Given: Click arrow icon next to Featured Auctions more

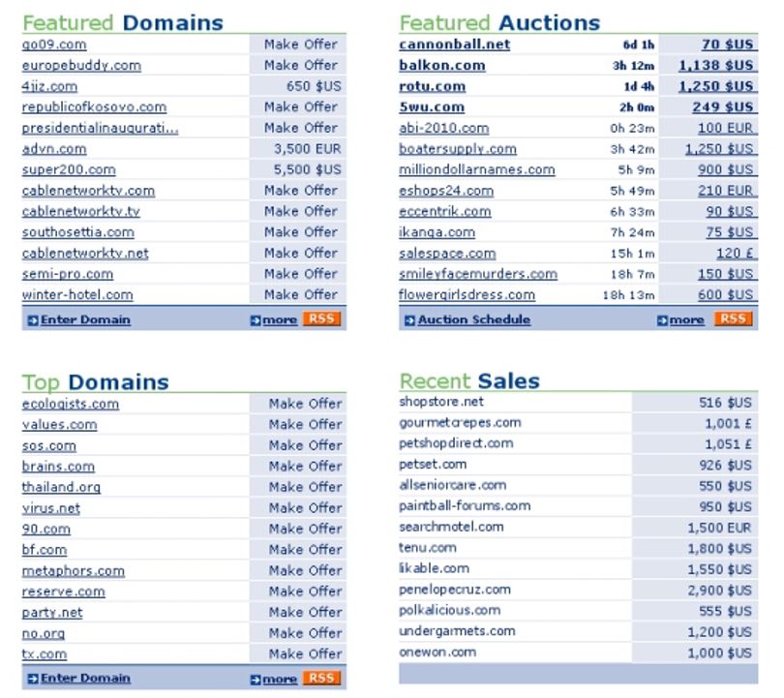Looking at the screenshot, I should pos(662,320).
